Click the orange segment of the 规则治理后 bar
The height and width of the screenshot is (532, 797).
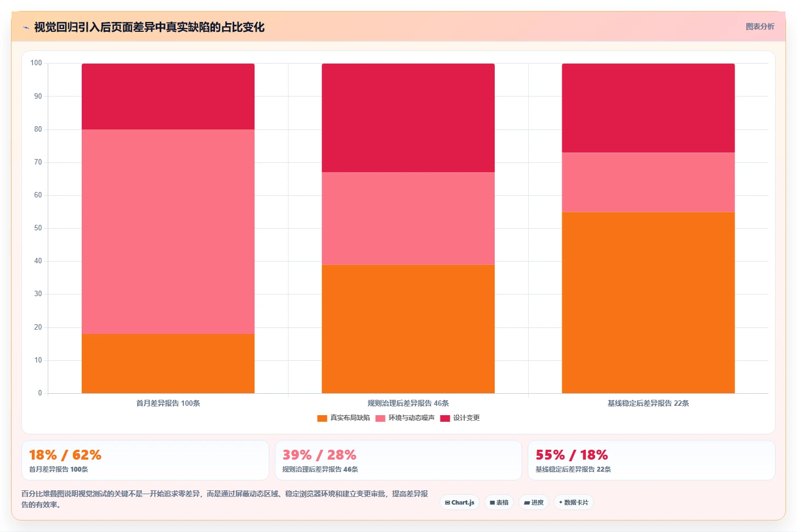(x=408, y=329)
